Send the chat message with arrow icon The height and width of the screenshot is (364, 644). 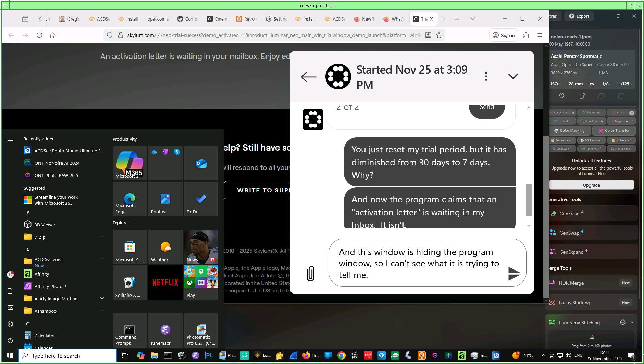[514, 274]
